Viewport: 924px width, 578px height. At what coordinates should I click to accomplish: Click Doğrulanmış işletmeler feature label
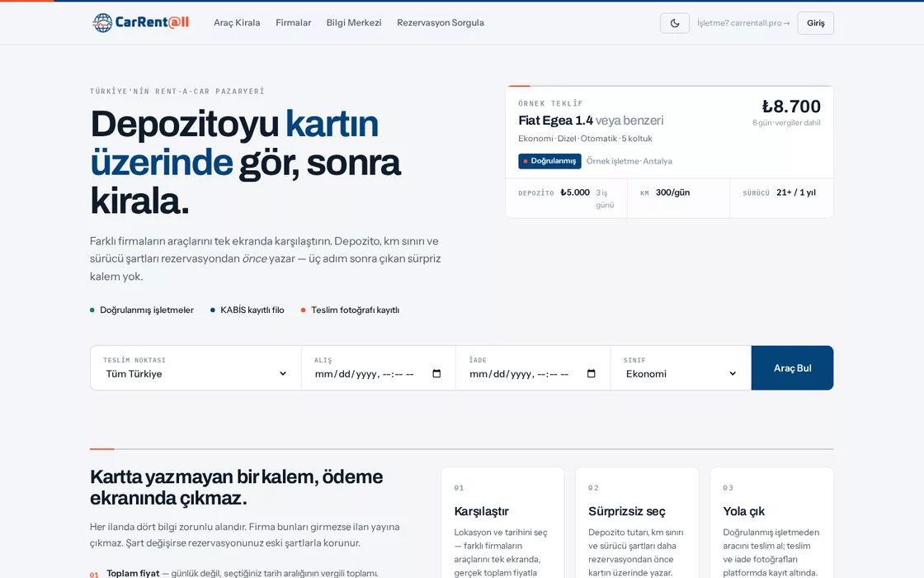147,310
